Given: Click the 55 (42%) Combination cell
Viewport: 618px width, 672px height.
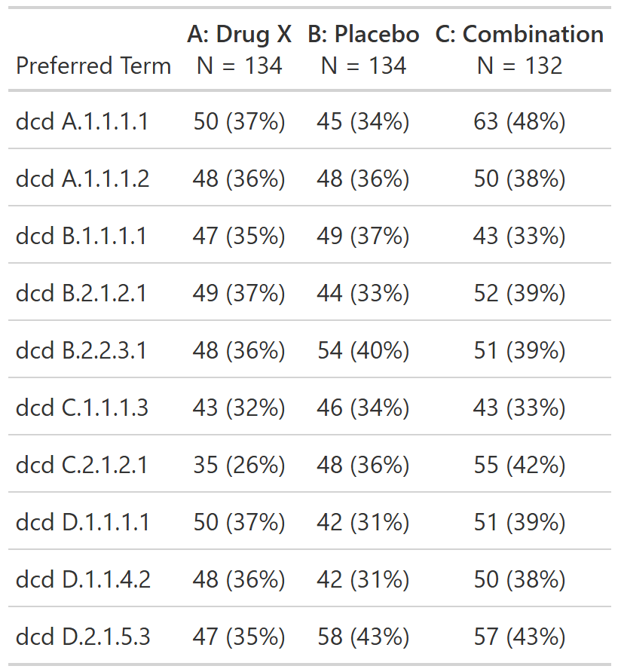Looking at the screenshot, I should coord(519,465).
